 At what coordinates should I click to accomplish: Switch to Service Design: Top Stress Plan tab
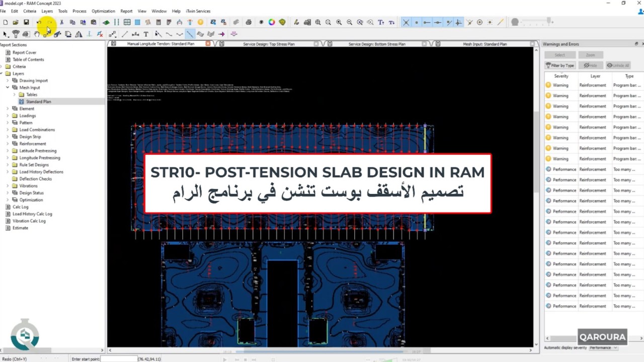point(269,44)
